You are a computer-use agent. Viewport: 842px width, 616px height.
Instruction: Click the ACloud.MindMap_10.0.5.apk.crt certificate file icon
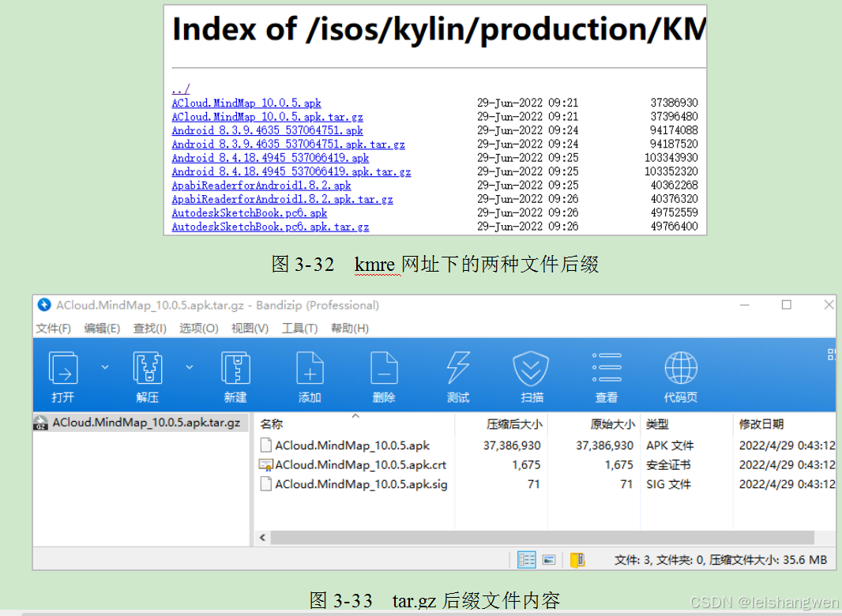click(x=266, y=465)
